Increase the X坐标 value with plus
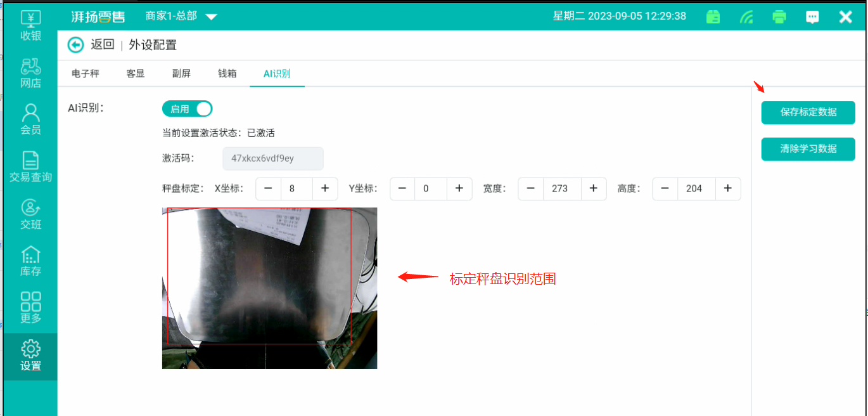The image size is (868, 416). click(x=325, y=188)
